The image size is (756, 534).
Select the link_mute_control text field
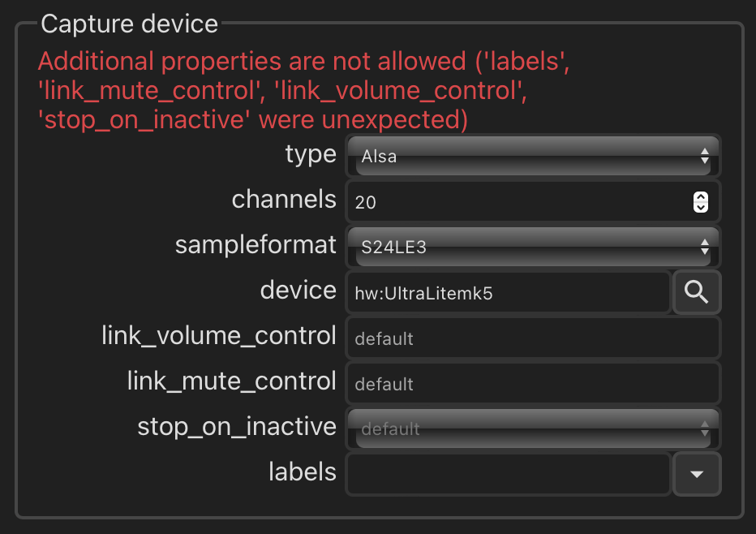[x=533, y=384]
